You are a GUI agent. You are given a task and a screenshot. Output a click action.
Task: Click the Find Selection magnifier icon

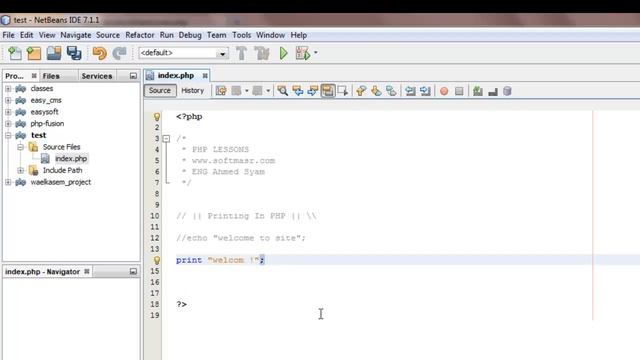coord(282,91)
